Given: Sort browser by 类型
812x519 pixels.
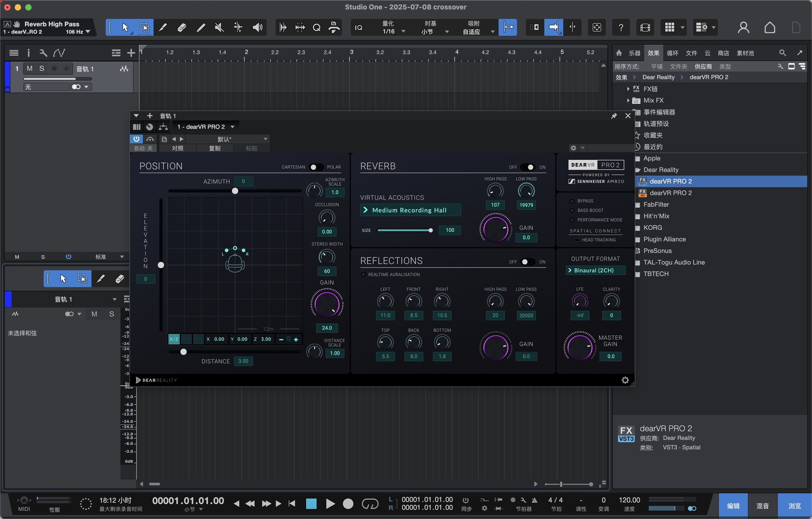Looking at the screenshot, I should [x=725, y=66].
